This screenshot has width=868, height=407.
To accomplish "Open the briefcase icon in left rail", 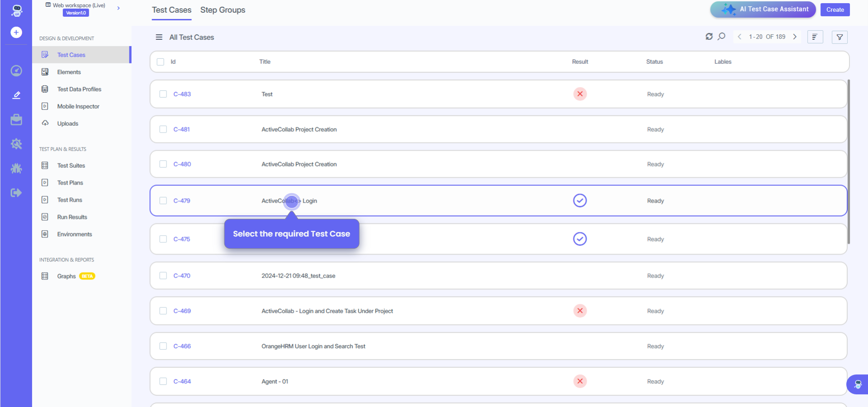I will pyautogui.click(x=16, y=119).
